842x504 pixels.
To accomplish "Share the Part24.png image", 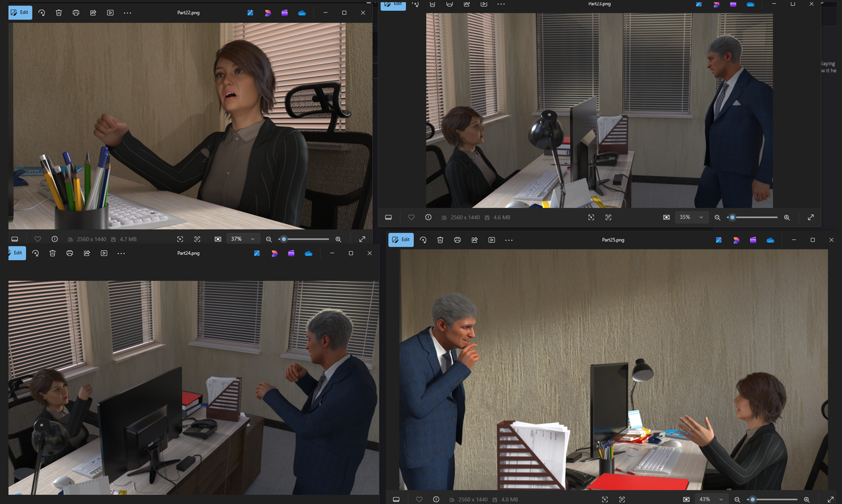I will coord(87,253).
